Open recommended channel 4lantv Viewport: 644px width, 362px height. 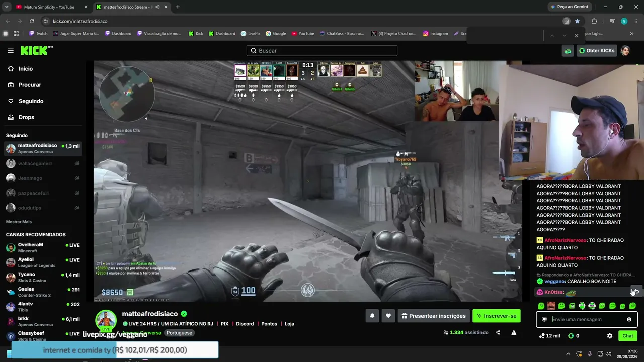43,307
